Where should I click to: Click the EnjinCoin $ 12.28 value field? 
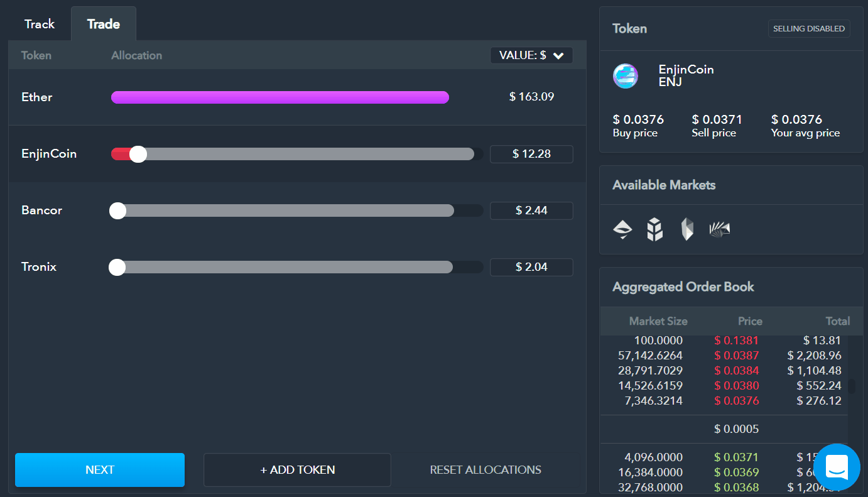tap(531, 154)
